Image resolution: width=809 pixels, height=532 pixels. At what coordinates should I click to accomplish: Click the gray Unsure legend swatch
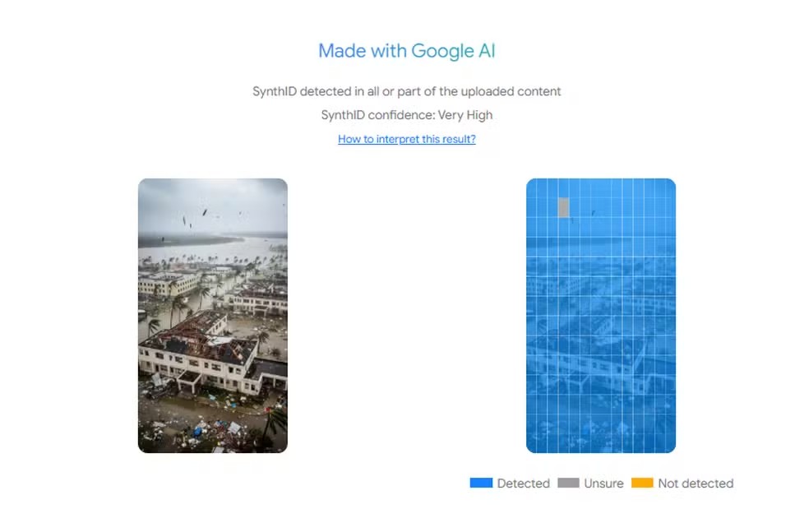(x=568, y=483)
